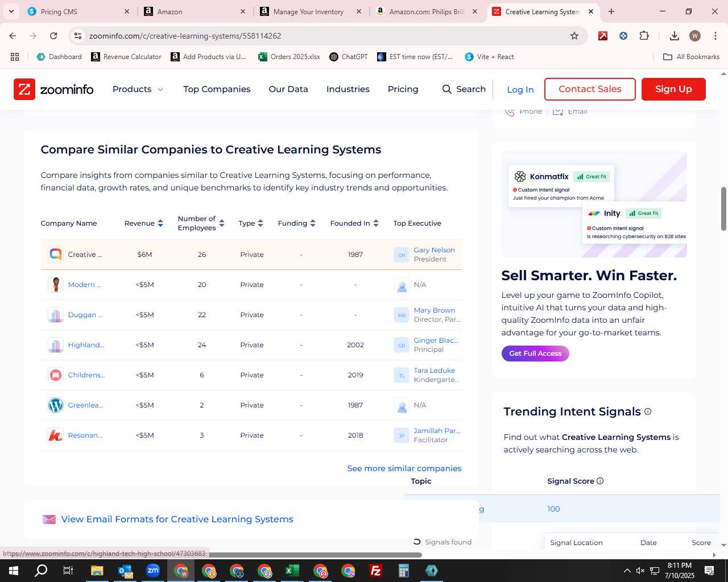728x582 pixels.
Task: Click the Resonance company logo icon
Action: click(56, 435)
